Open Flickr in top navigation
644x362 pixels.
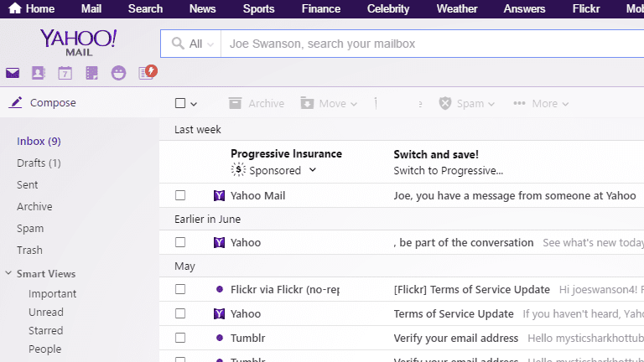pos(586,8)
